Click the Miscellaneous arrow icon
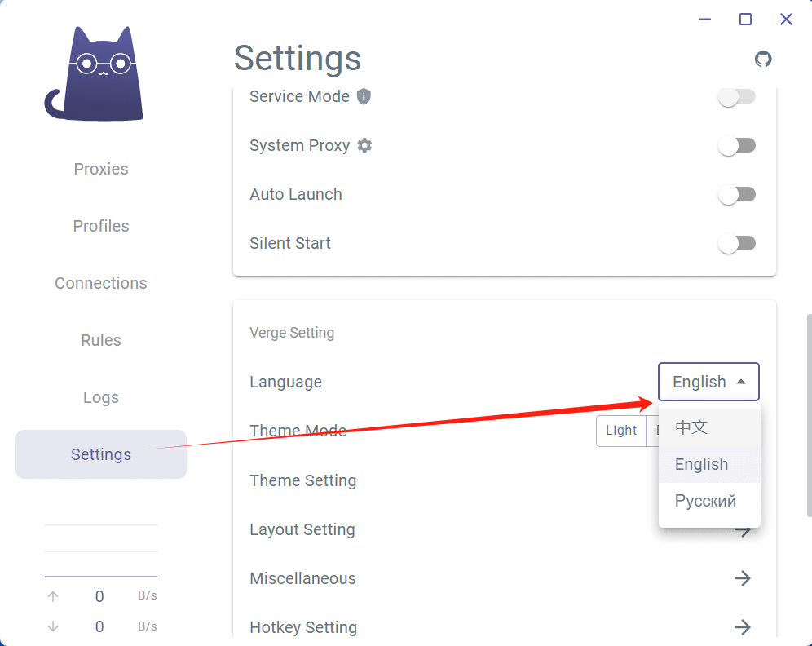This screenshot has width=812, height=646. point(742,578)
